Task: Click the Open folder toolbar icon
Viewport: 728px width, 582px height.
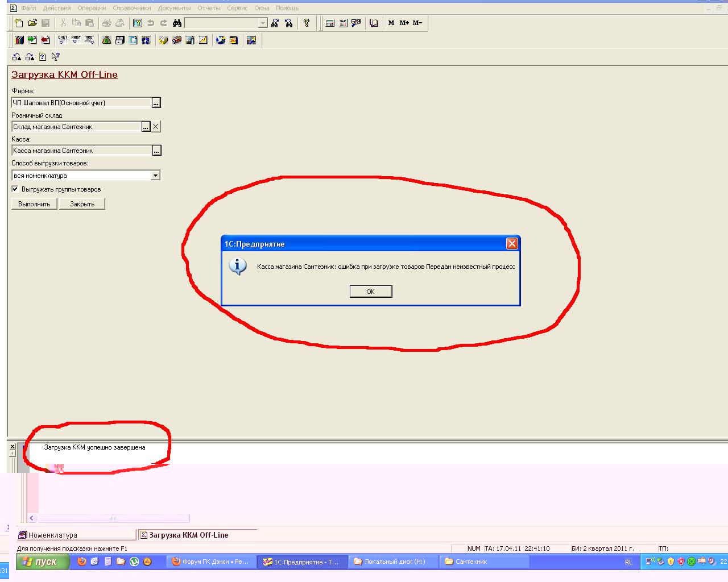Action: tap(32, 23)
